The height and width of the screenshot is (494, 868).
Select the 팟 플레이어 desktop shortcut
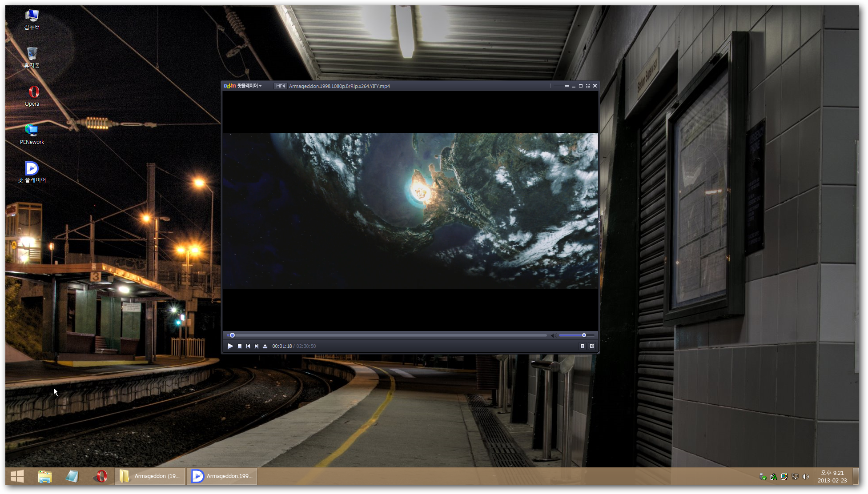pyautogui.click(x=32, y=172)
